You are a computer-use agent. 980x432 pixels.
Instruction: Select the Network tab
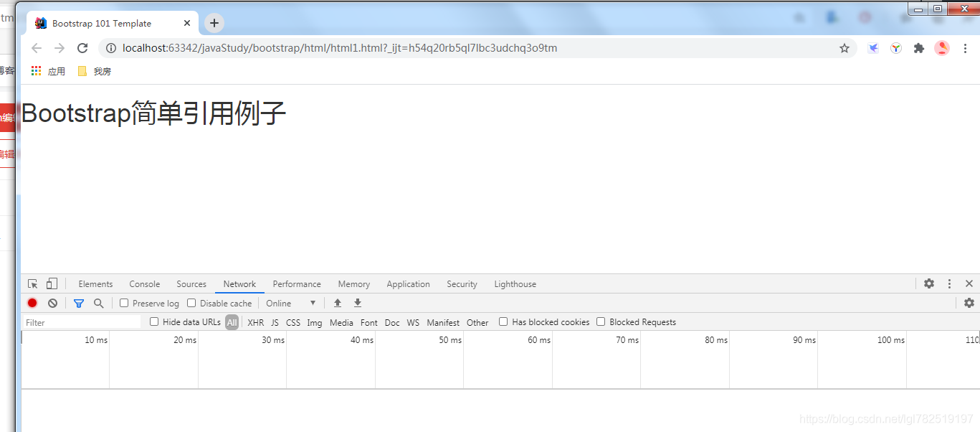pos(239,284)
